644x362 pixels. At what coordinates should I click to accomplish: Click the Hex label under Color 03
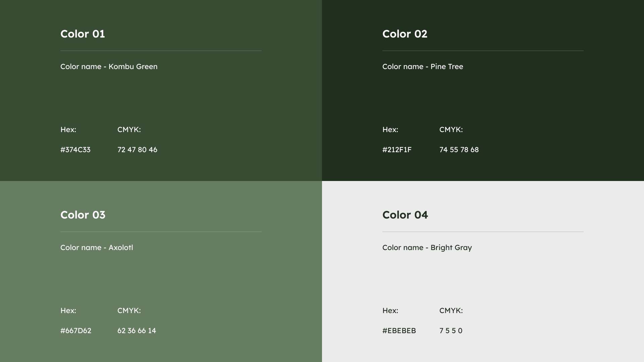coord(68,311)
